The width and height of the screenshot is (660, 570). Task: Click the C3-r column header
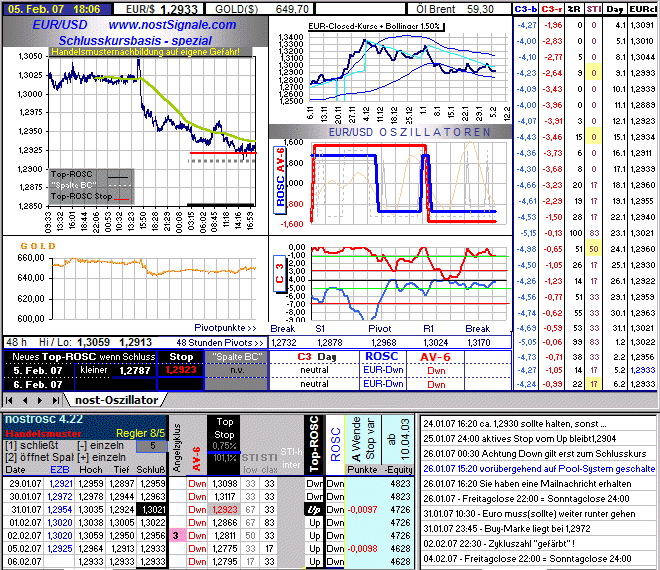coord(552,9)
